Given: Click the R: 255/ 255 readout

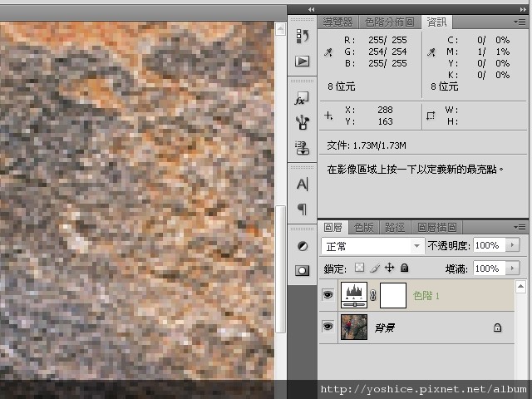Looking at the screenshot, I should click(375, 40).
